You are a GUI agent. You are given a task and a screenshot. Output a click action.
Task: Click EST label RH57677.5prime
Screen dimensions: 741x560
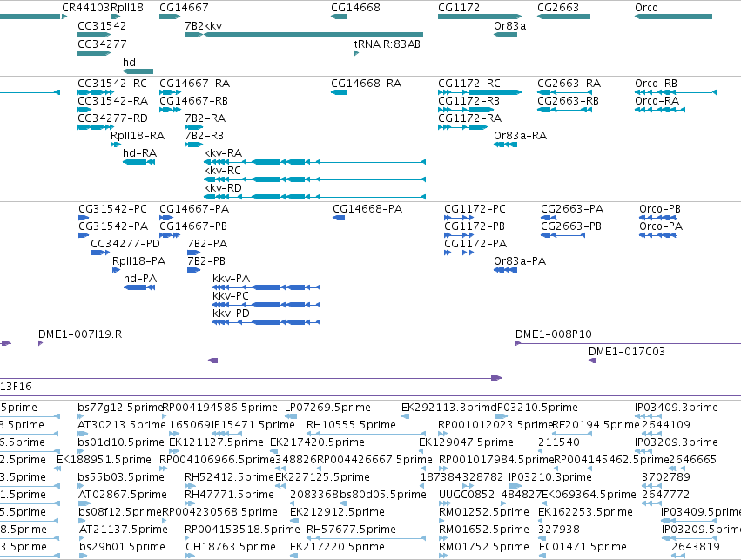click(x=351, y=530)
